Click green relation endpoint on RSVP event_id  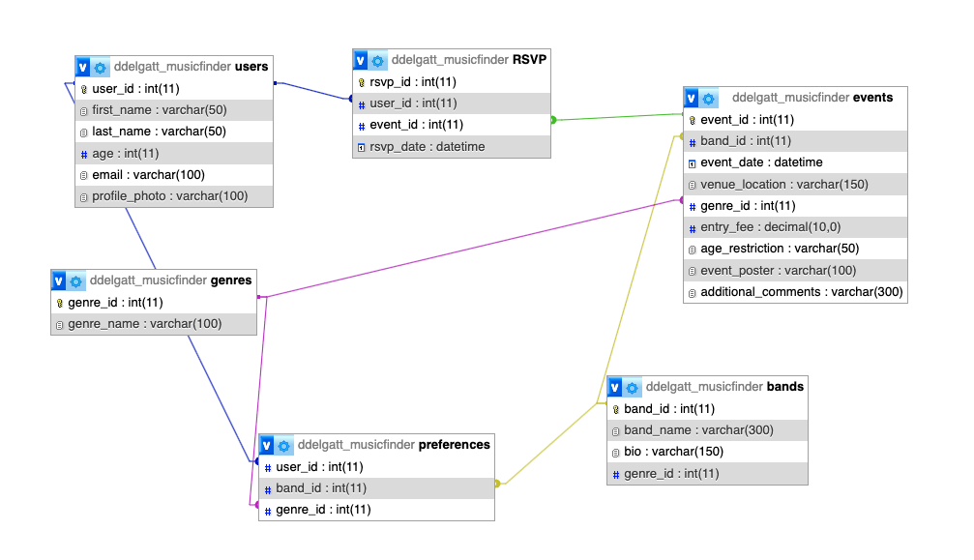[553, 120]
